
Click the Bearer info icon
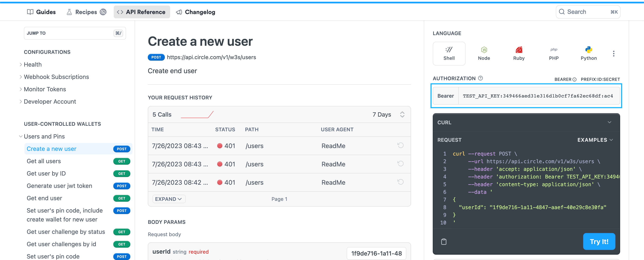574,79
